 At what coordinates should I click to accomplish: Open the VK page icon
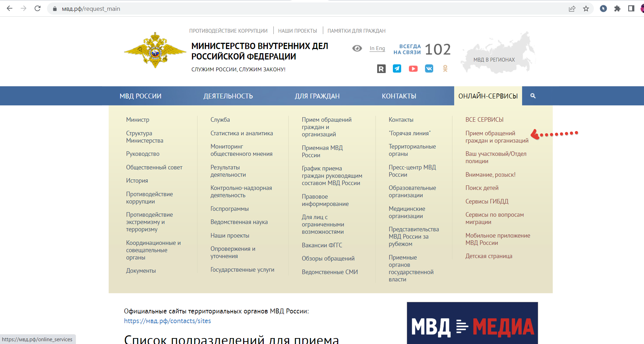(x=429, y=69)
